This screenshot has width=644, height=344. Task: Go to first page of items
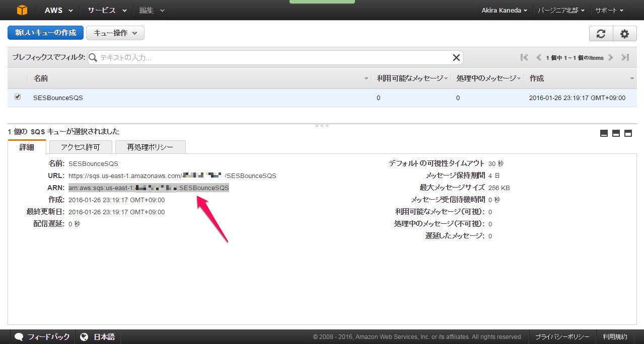[524, 57]
